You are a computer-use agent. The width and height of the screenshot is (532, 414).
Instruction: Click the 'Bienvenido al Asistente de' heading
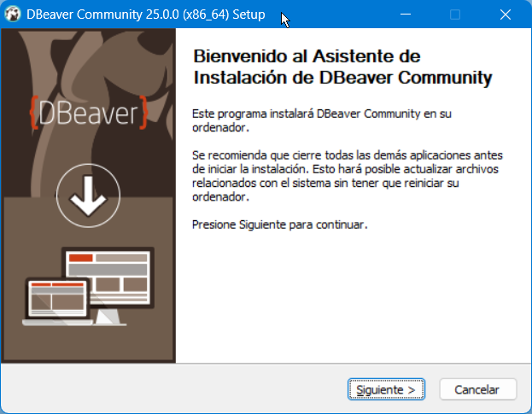click(307, 56)
